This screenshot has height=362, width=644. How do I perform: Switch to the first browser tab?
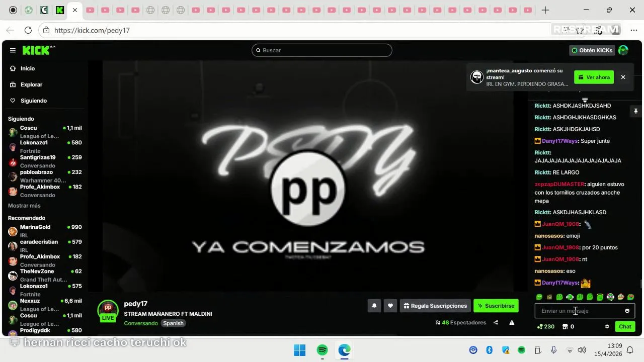coord(13,10)
